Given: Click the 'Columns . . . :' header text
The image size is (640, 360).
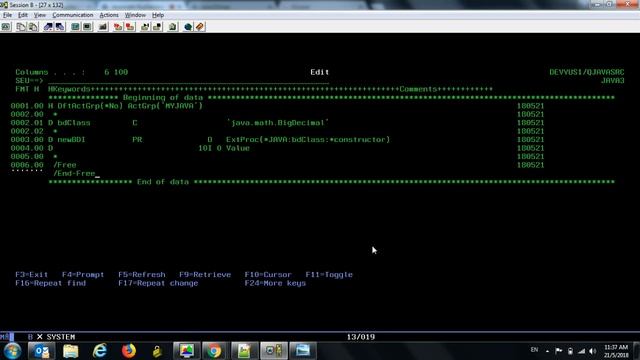Looking at the screenshot, I should 50,72.
